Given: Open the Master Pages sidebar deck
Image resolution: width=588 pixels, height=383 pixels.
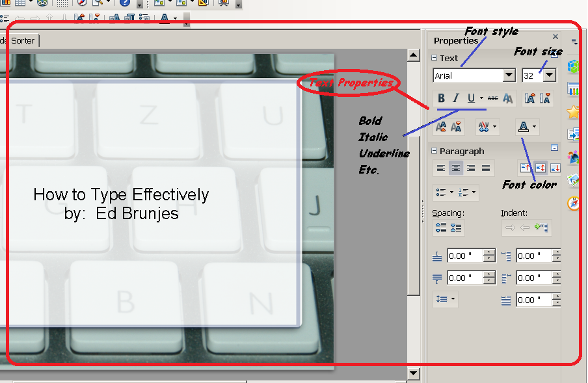Looking at the screenshot, I should [x=574, y=90].
